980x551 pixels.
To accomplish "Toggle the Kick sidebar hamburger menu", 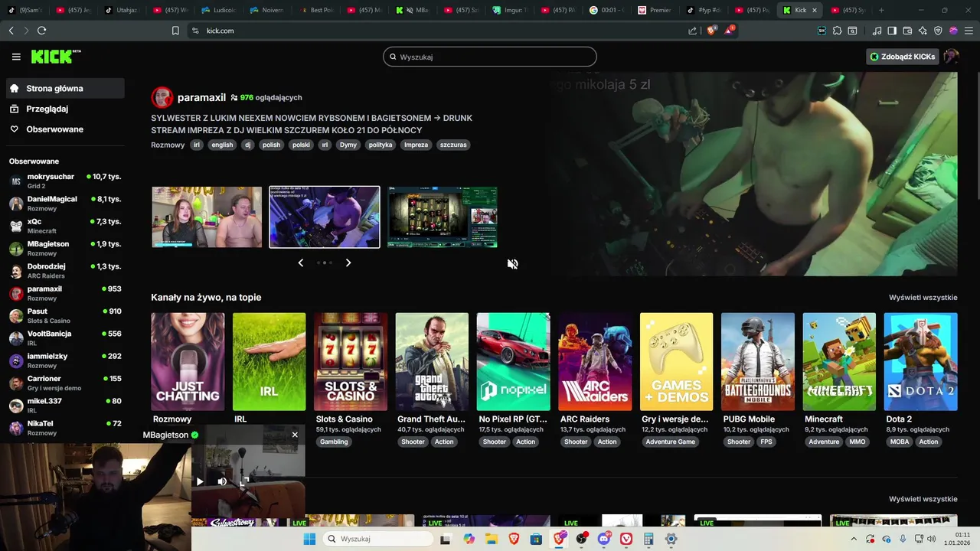I will click(16, 57).
